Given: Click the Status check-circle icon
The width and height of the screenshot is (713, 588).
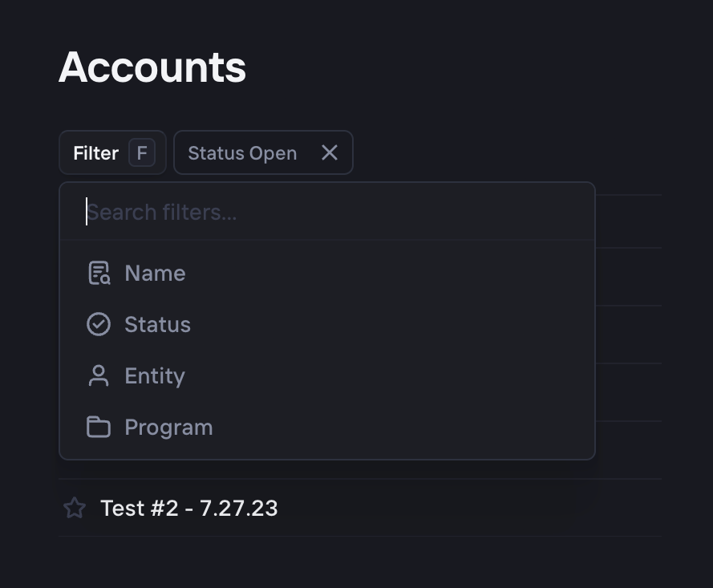Looking at the screenshot, I should click(x=98, y=324).
